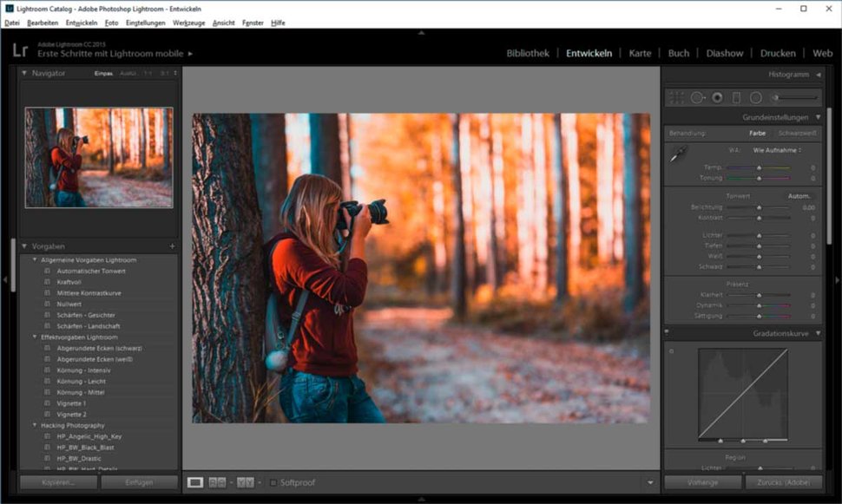Select the crop overlay tool
The width and height of the screenshot is (842, 504).
pyautogui.click(x=677, y=98)
